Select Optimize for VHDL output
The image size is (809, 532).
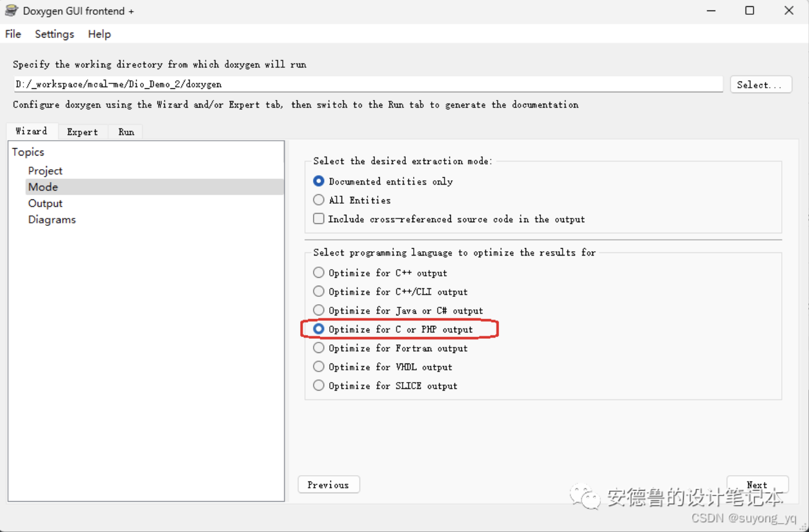click(382, 367)
